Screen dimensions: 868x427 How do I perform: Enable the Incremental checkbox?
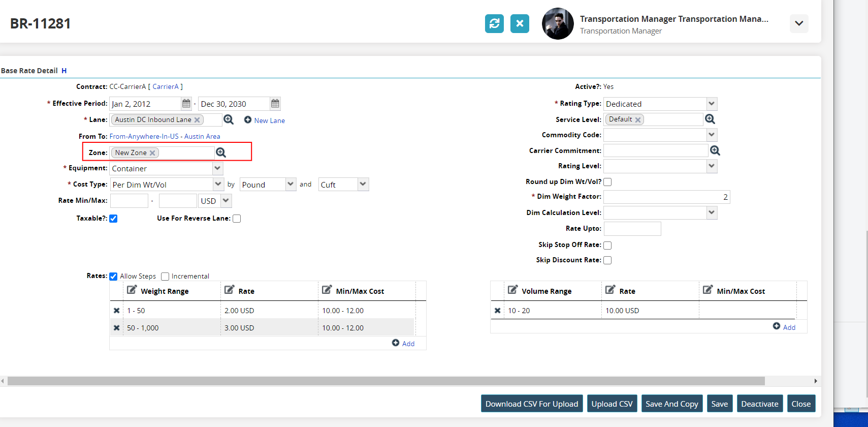click(x=165, y=277)
